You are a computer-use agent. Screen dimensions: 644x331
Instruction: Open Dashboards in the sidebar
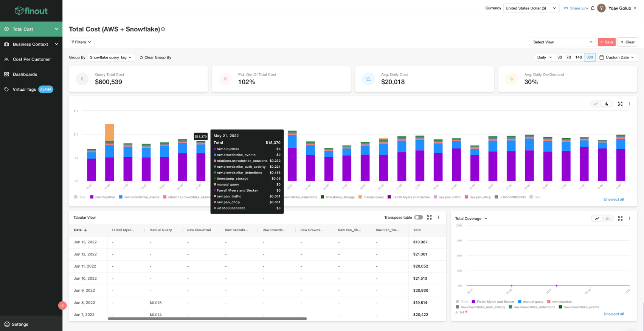(25, 74)
